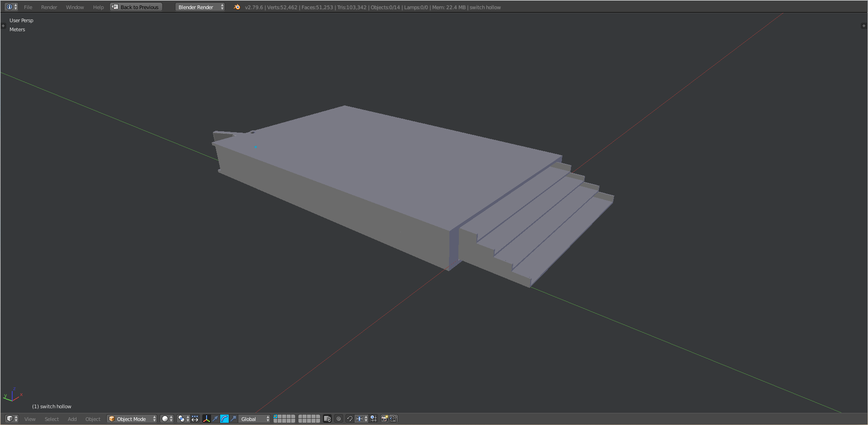Click the Lamps:0/0 statistic
868x425 pixels.
click(x=416, y=7)
